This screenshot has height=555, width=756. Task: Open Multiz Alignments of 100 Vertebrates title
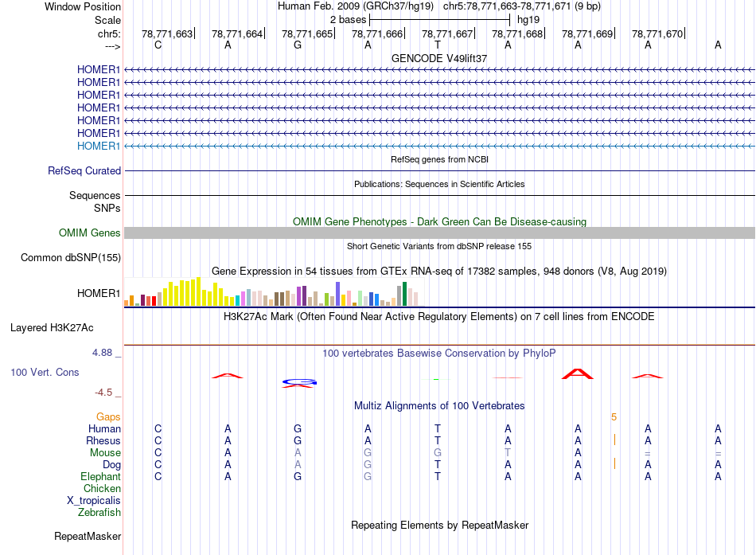(439, 405)
